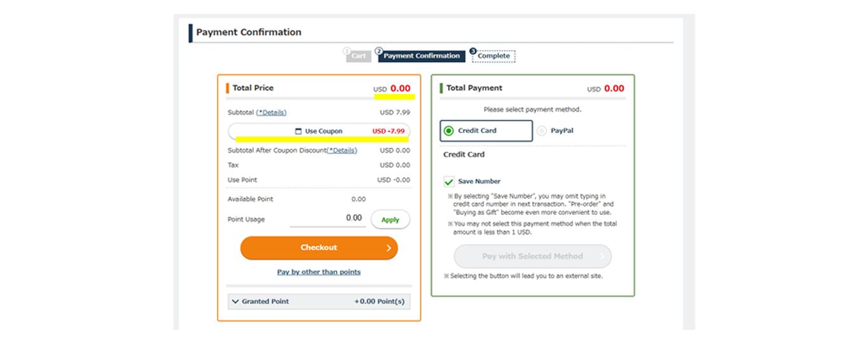Choose the PayPal payment option
Image resolution: width=868 pixels, height=340 pixels.
(541, 131)
